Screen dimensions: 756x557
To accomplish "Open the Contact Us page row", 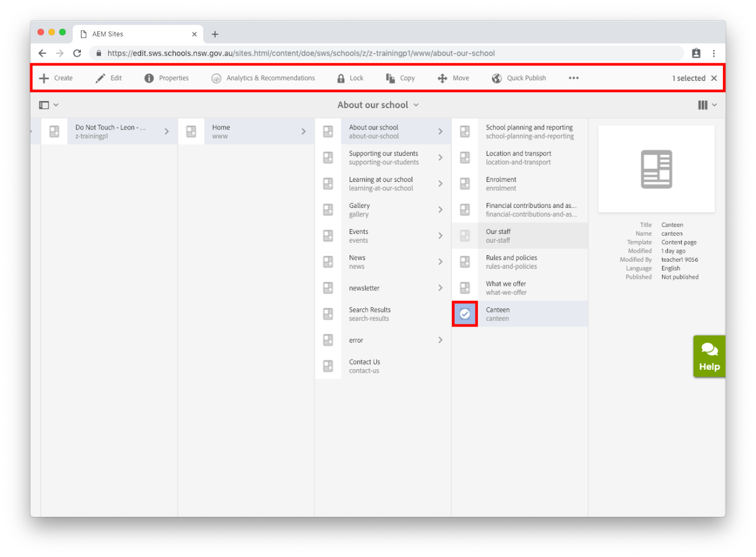I will tap(383, 366).
